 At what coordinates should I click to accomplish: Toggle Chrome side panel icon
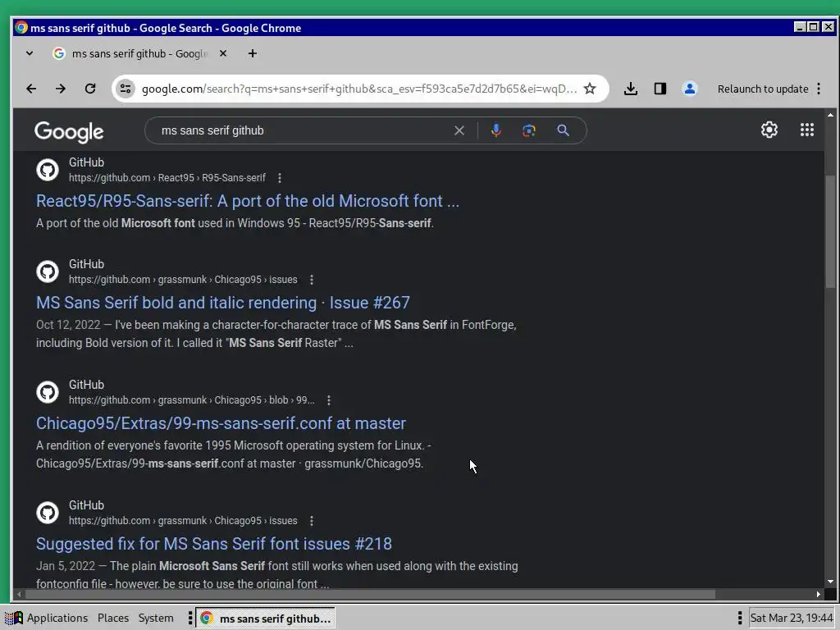click(660, 89)
